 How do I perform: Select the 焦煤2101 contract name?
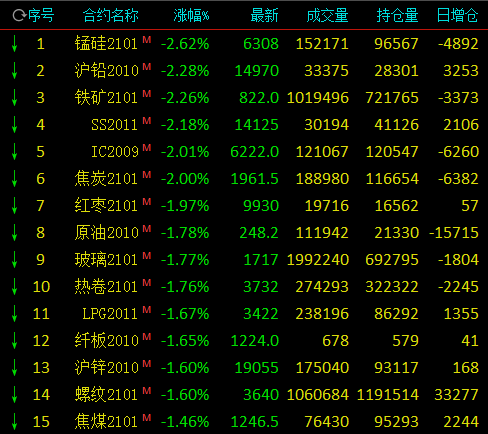(x=106, y=422)
